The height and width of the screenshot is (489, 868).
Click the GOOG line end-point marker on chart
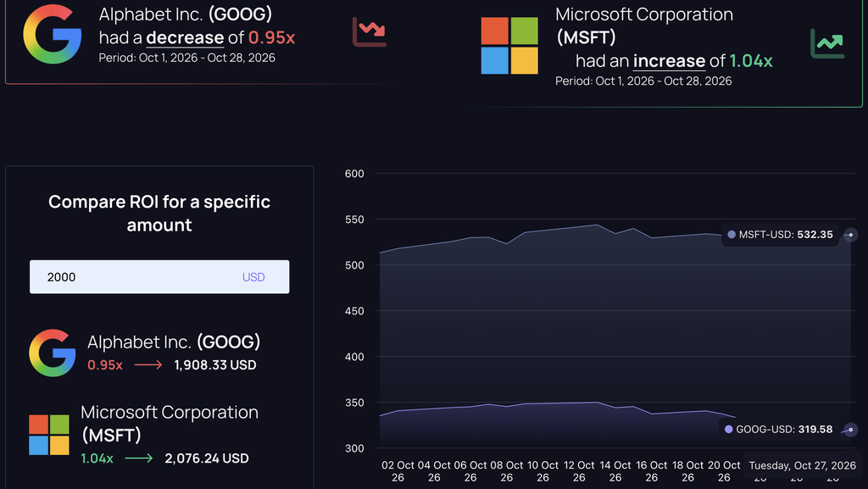coord(851,430)
